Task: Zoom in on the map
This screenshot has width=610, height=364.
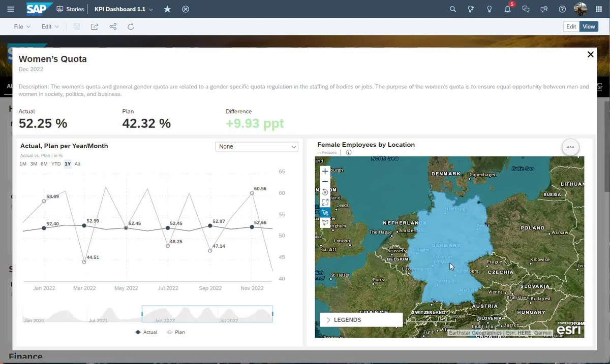Action: click(x=325, y=171)
